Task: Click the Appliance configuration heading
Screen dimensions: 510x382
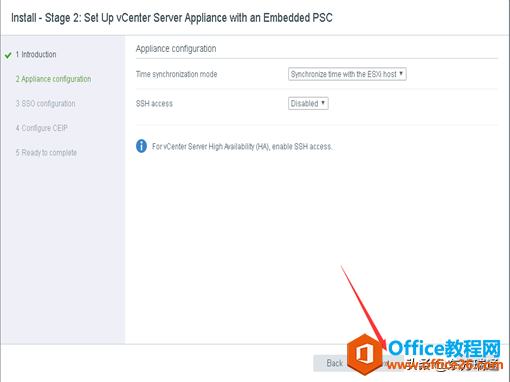Action: click(x=176, y=49)
